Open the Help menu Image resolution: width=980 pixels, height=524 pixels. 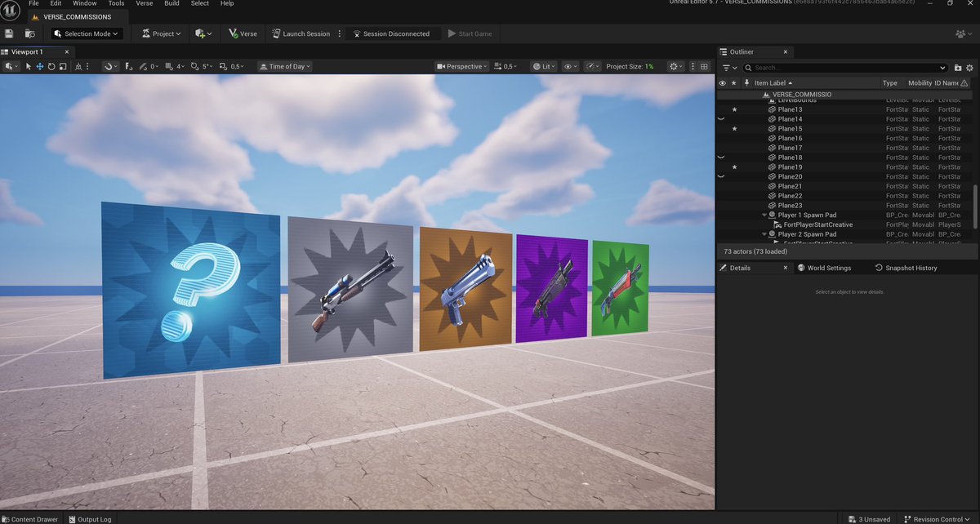[227, 3]
